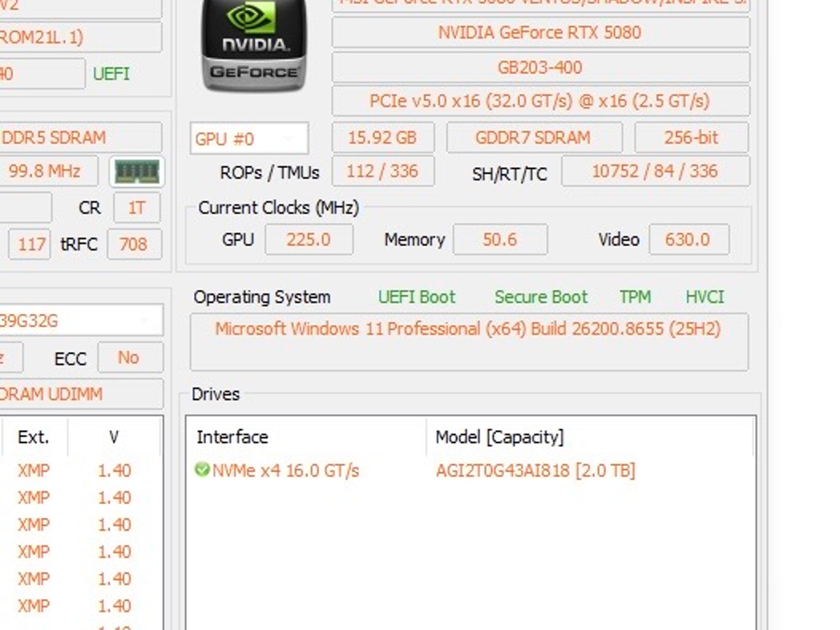
Task: Click the 15.92 GB video memory field
Action: [x=383, y=137]
